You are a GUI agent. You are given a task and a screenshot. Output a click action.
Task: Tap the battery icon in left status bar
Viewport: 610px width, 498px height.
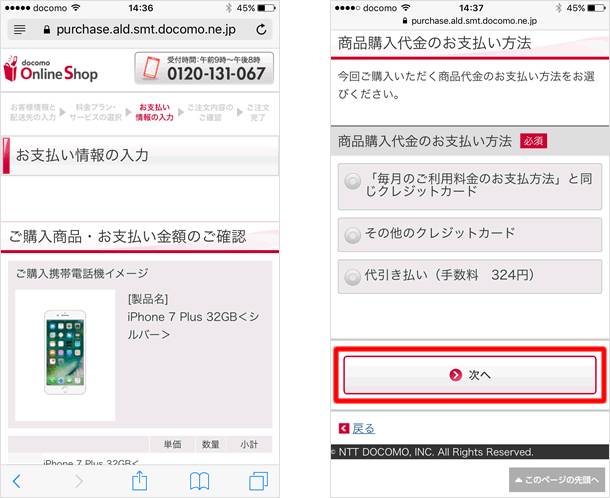pyautogui.click(x=266, y=8)
